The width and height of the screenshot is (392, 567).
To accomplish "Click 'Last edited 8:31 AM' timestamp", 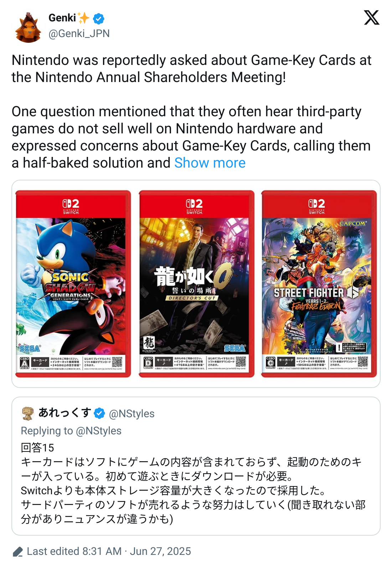I will pyautogui.click(x=74, y=551).
